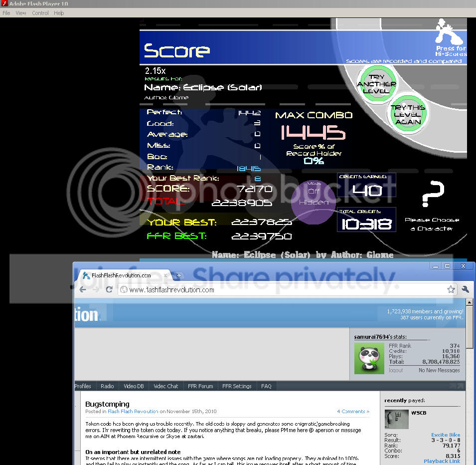Go to the Video DB tab
The height and width of the screenshot is (465, 476).
click(x=134, y=386)
